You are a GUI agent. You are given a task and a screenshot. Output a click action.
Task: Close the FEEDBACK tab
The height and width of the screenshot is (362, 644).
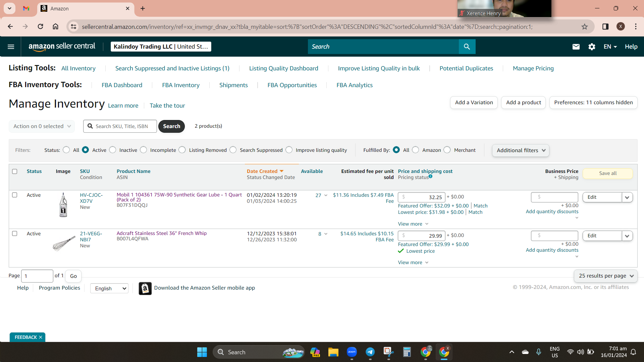(41, 337)
